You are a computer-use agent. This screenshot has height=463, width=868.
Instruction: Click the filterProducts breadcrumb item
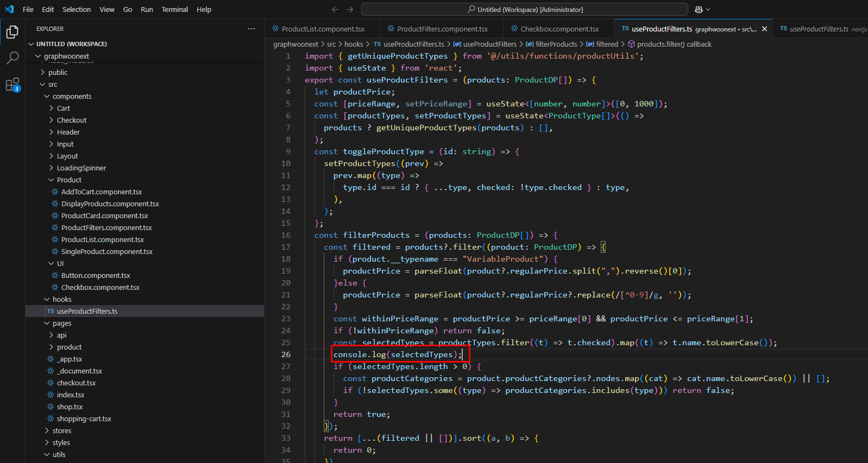(x=556, y=44)
